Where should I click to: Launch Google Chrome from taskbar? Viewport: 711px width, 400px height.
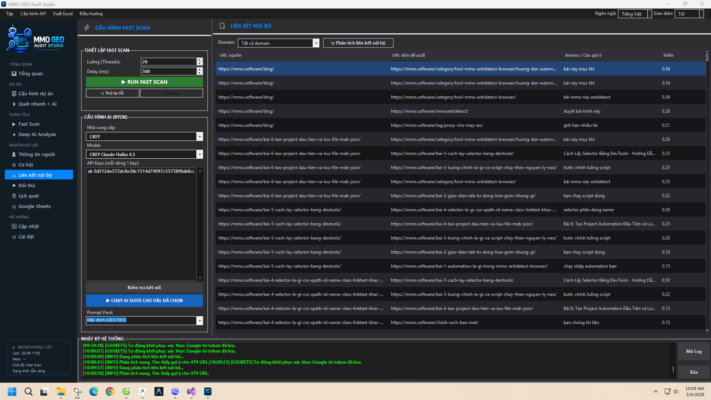[110, 391]
